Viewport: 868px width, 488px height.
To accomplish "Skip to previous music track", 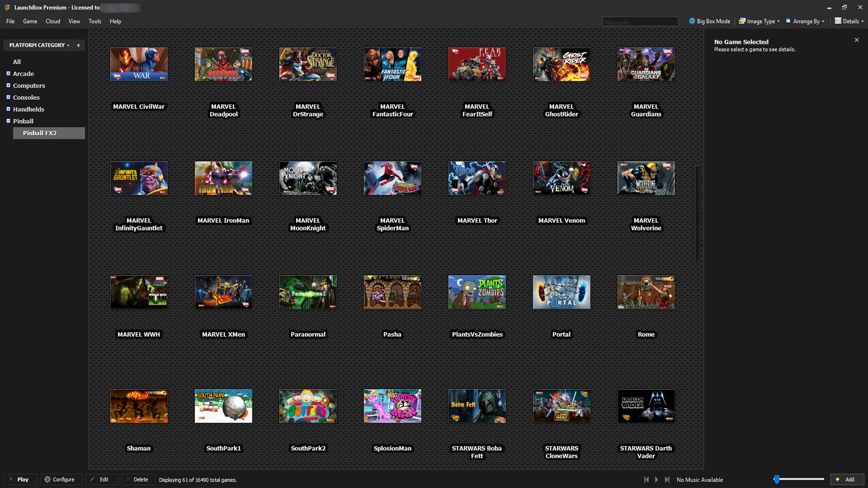I will point(646,479).
